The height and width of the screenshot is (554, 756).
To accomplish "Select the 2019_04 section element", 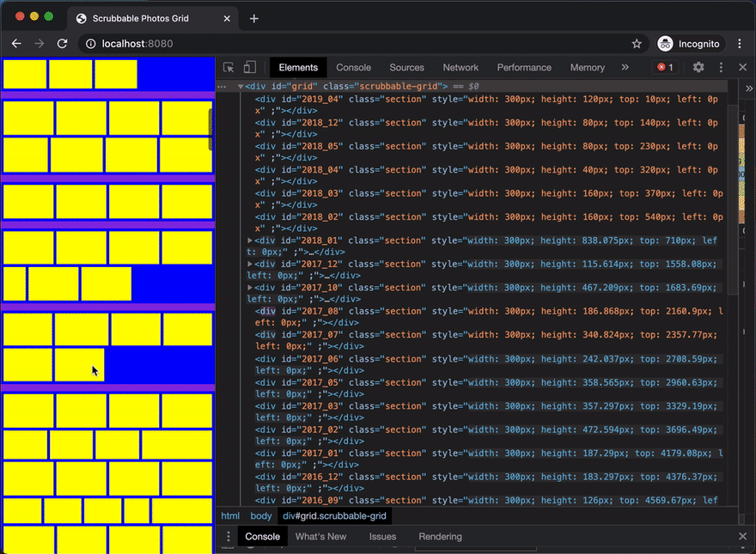I will coord(486,105).
